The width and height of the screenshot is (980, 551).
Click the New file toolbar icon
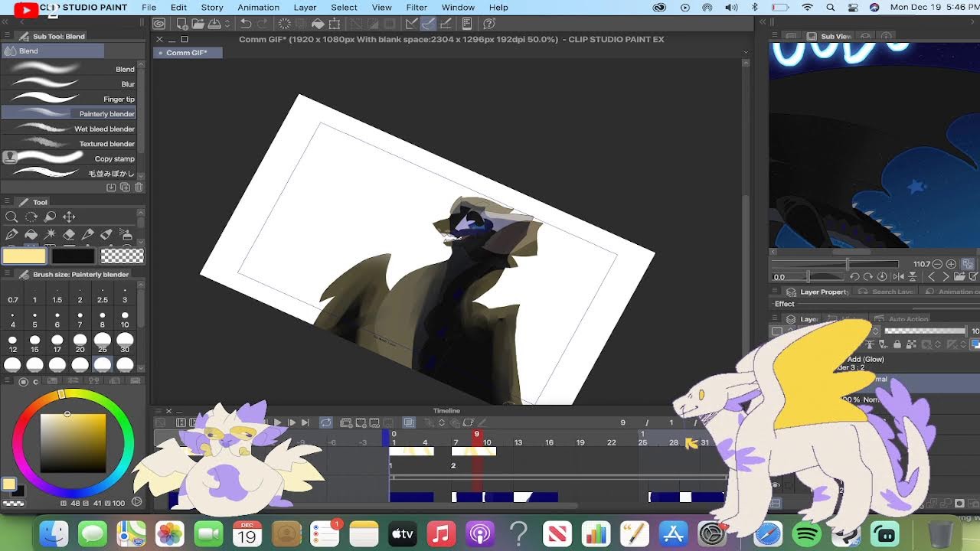point(181,24)
